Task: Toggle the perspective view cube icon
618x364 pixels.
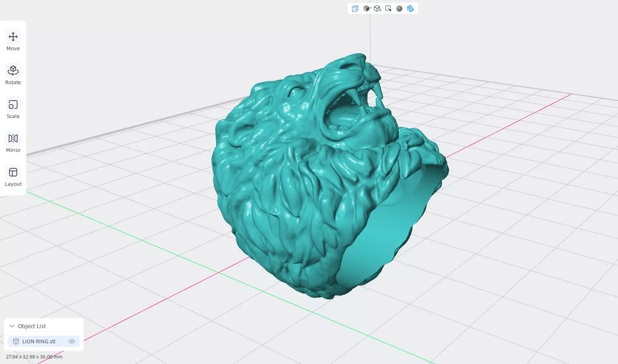Action: click(x=355, y=8)
